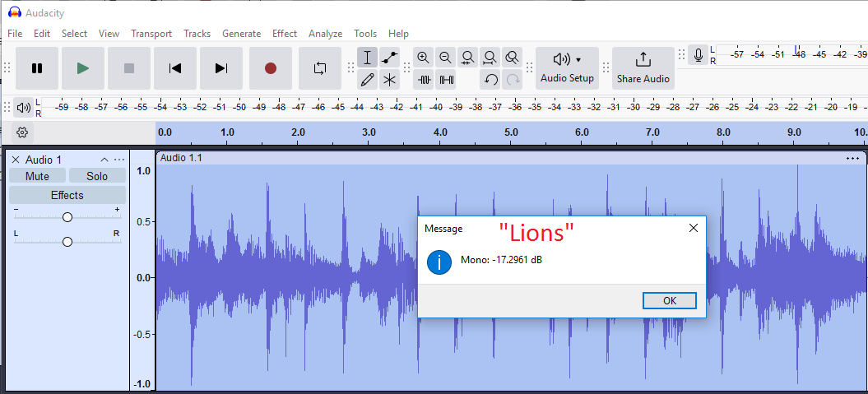
Task: Click the Undo arrow
Action: pyautogui.click(x=491, y=80)
